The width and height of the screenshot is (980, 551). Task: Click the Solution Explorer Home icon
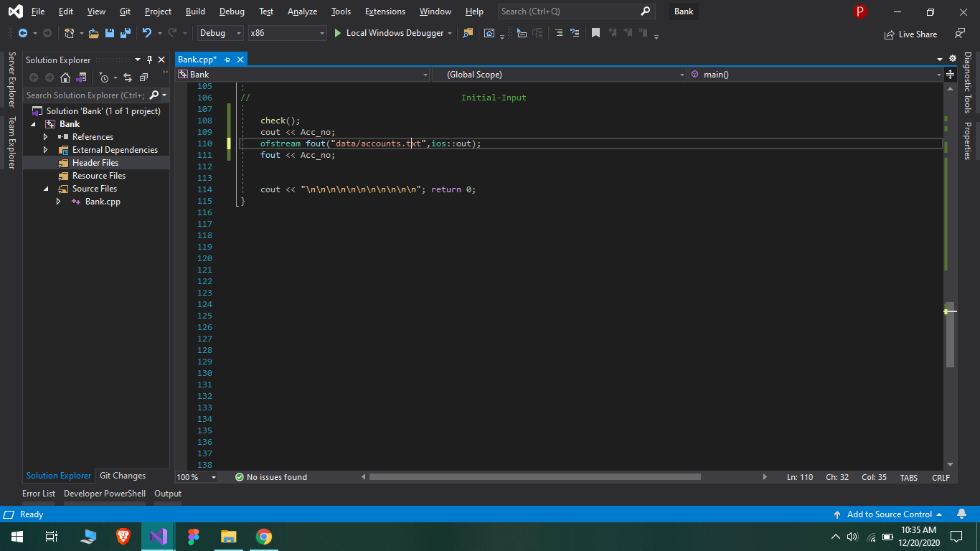click(x=65, y=77)
